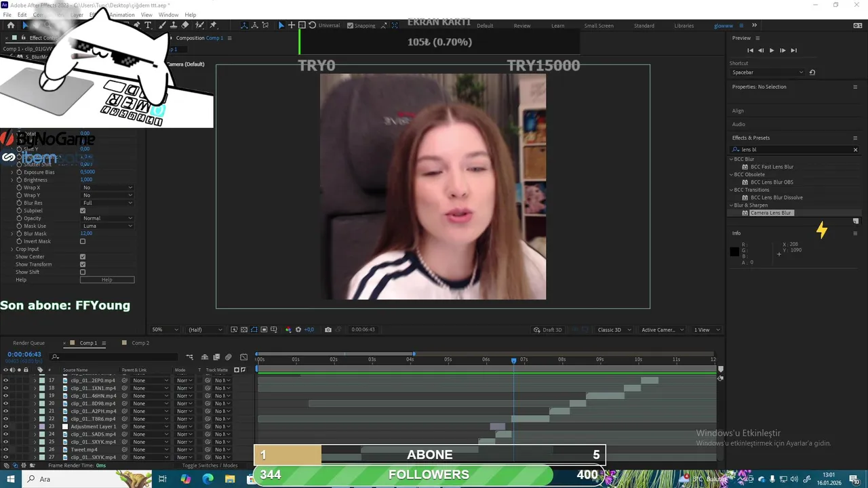Click the Home icon in toolbar
The height and width of the screenshot is (488, 868).
click(x=11, y=25)
